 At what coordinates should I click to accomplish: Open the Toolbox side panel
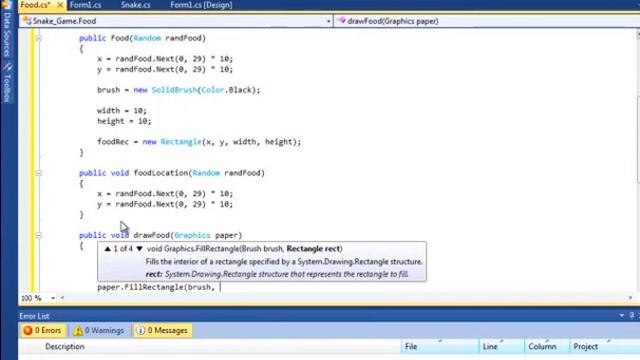pos(7,88)
